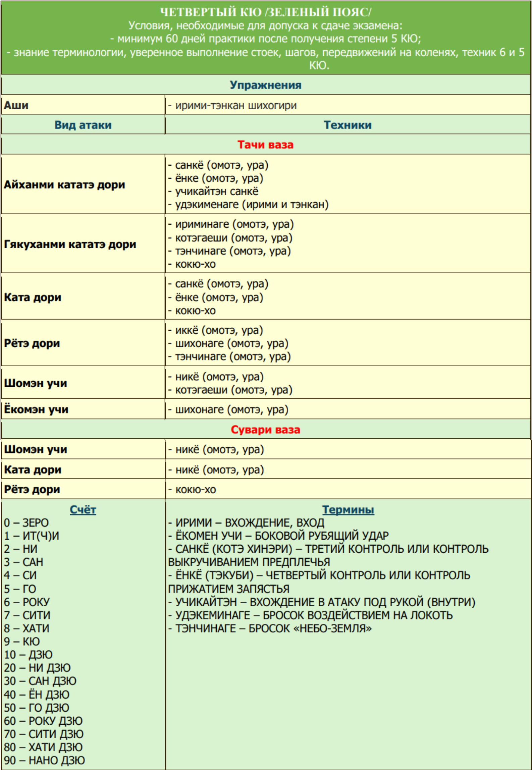Click the count entry 90 – НАНО ДЗЮ
The height and width of the screenshot is (770, 532).
(45, 760)
